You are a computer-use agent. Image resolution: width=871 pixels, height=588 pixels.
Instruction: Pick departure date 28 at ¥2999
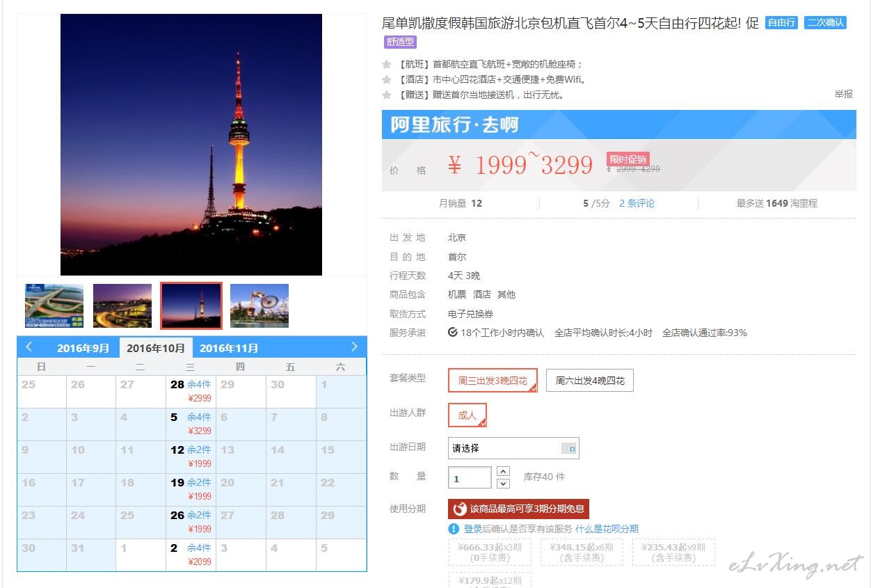tap(191, 391)
